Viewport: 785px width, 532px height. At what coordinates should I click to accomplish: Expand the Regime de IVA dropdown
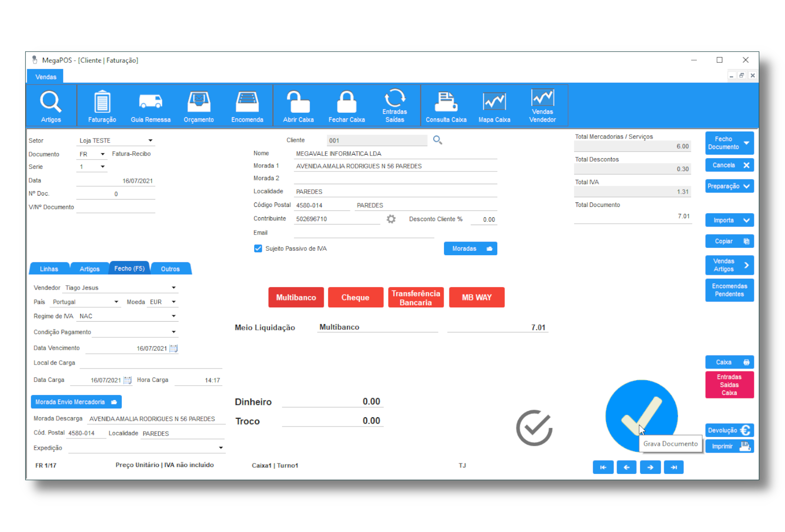[x=173, y=316]
